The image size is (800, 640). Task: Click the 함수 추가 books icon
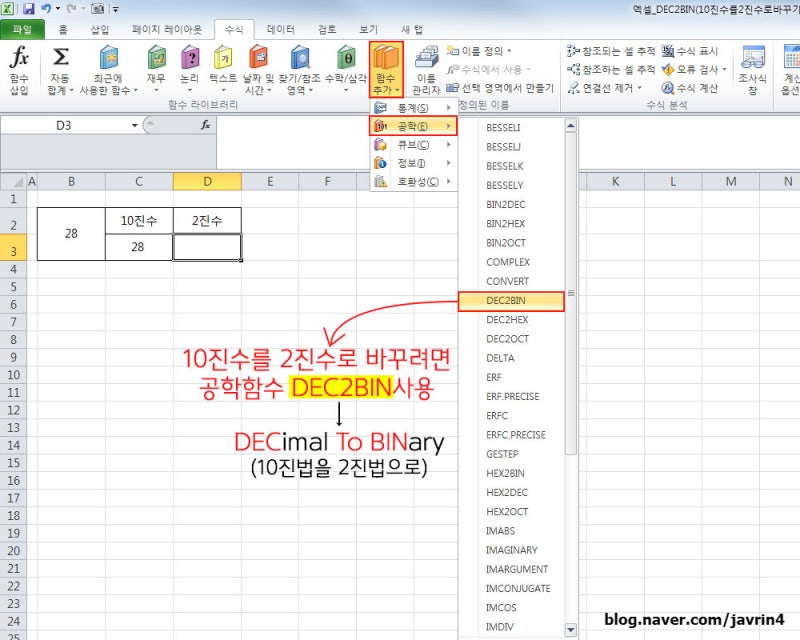click(x=386, y=57)
